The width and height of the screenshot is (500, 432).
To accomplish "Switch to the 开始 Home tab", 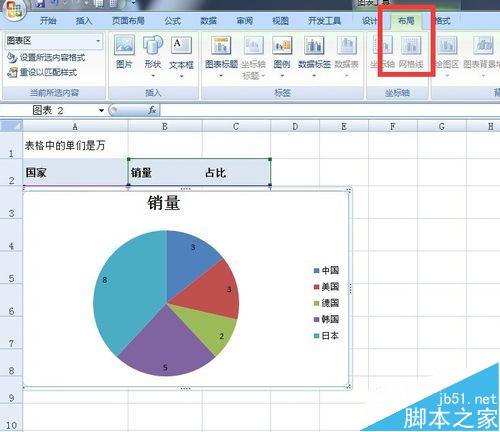I will pyautogui.click(x=48, y=21).
